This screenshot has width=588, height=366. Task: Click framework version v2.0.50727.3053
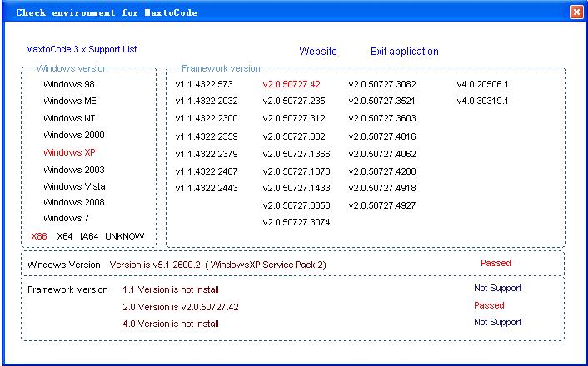(296, 205)
